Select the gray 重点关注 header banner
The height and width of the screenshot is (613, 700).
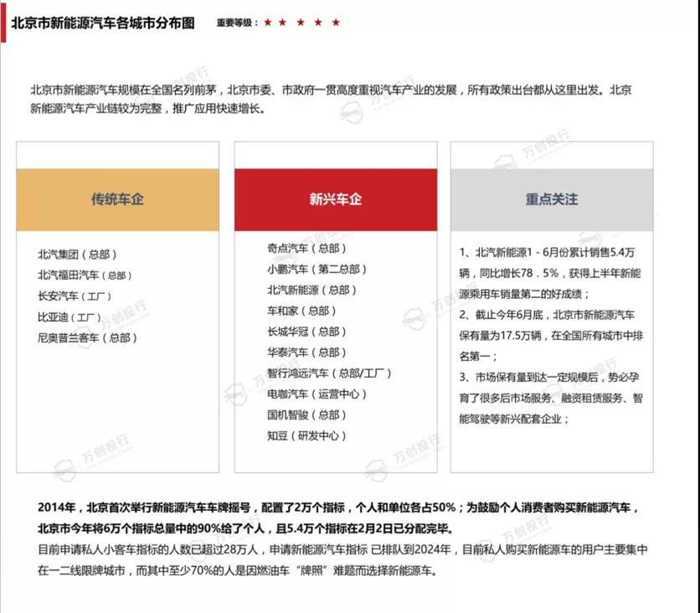point(551,200)
